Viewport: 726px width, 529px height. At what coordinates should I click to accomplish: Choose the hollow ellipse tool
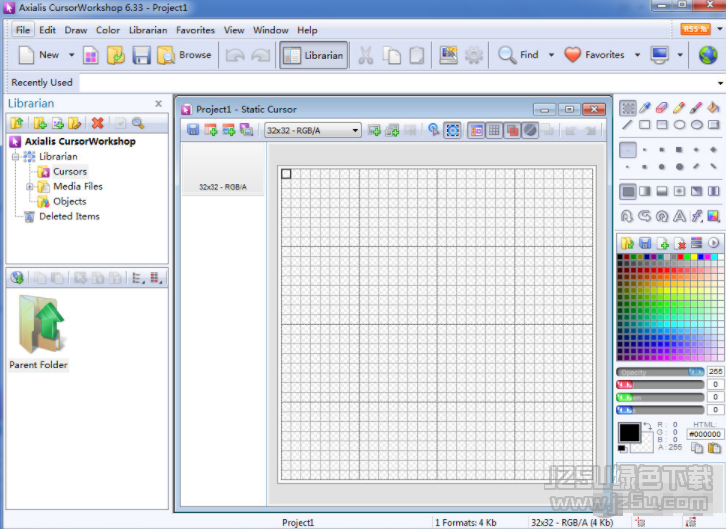click(x=679, y=124)
